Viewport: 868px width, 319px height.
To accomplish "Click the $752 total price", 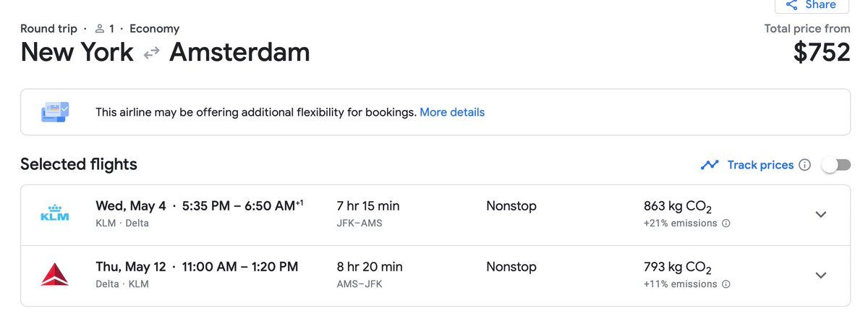I will 822,52.
